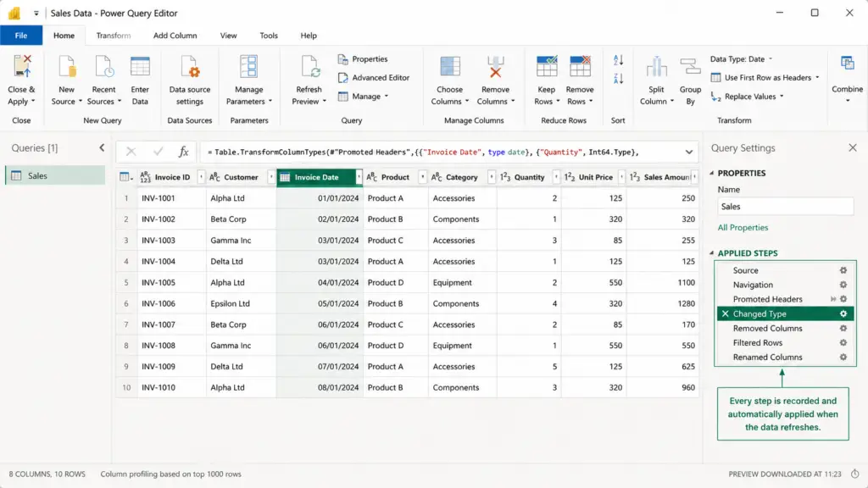Confirm formula with checkmark
The image size is (868, 488).
click(159, 152)
